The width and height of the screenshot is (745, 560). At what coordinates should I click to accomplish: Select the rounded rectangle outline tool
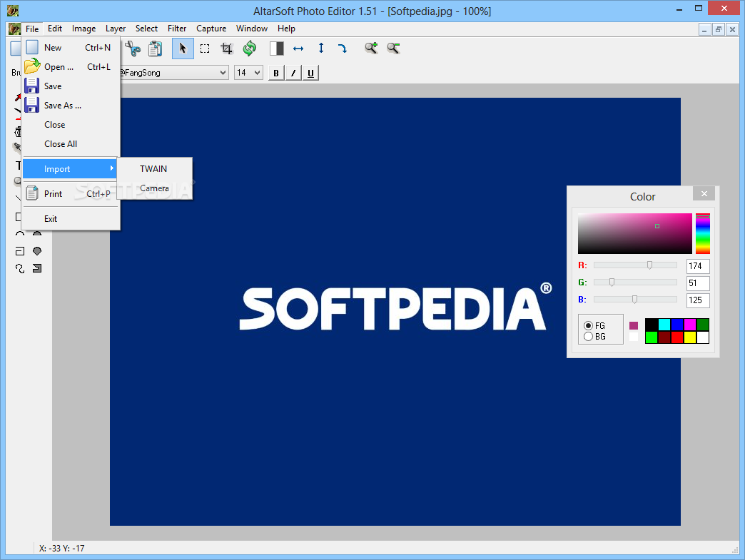click(19, 251)
